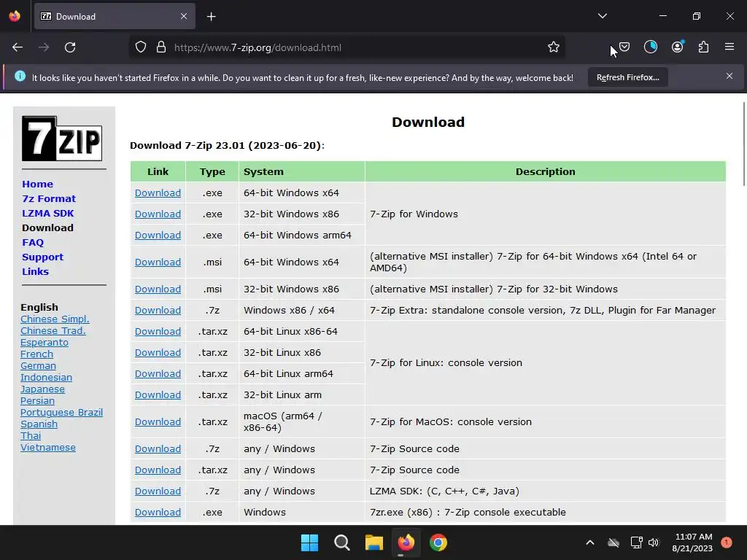747x560 pixels.
Task: Open the Extensions puzzle icon
Action: coord(704,47)
